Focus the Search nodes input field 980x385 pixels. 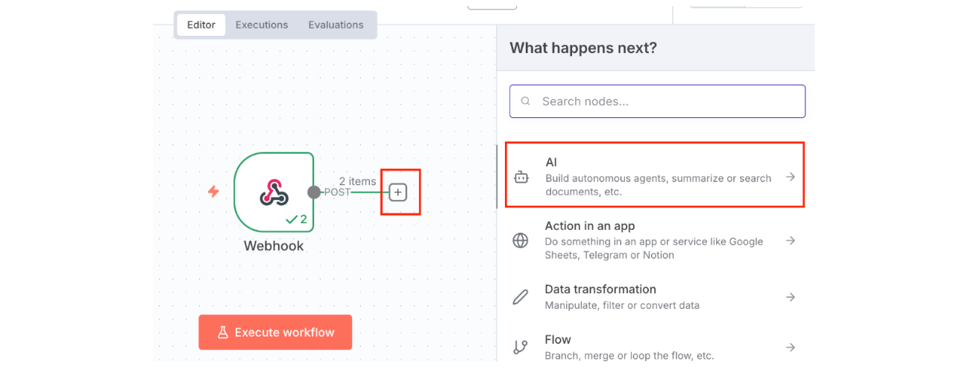[x=664, y=101]
